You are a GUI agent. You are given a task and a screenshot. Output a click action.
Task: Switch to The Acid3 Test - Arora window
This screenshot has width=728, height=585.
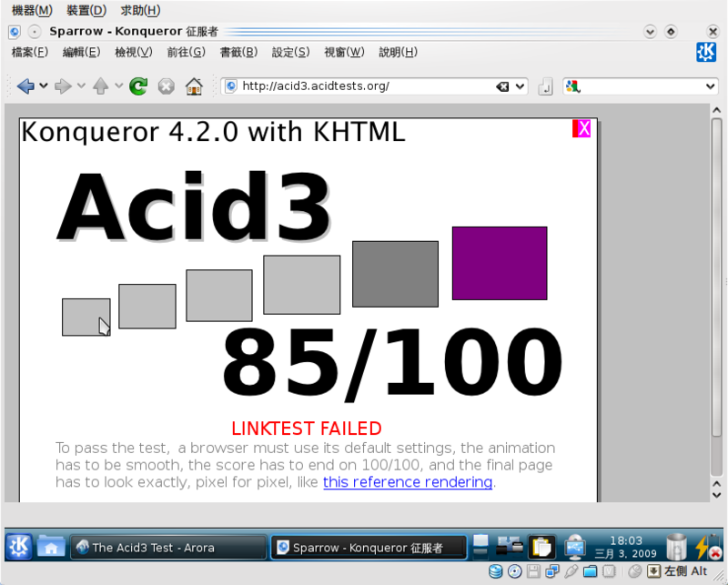(x=167, y=547)
